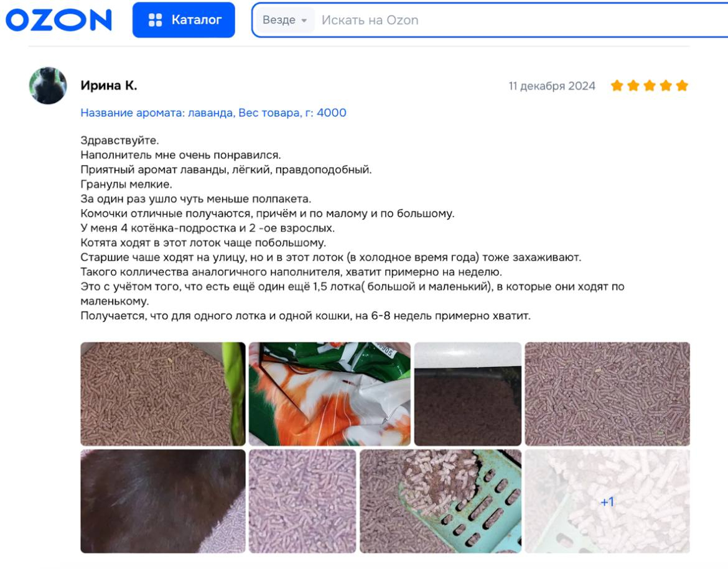Click reviewer name Ирина К.

coord(109,85)
